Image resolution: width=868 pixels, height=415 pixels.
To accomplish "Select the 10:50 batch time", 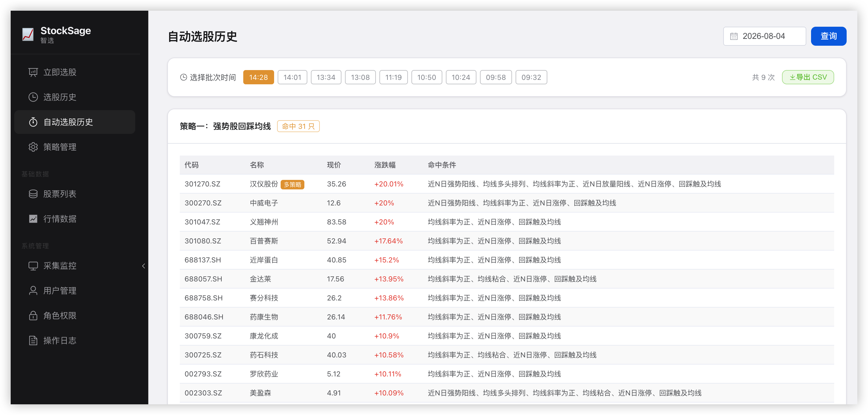I will (427, 77).
